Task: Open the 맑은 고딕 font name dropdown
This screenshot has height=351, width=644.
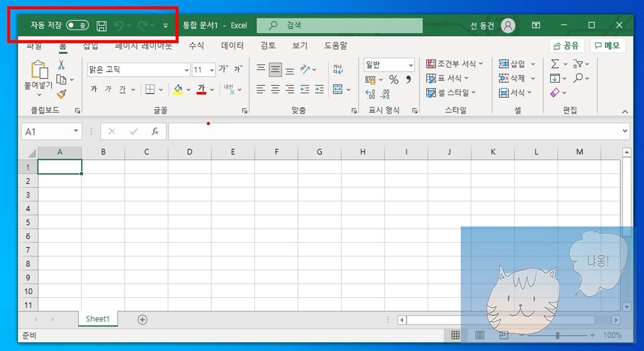Action: point(186,70)
